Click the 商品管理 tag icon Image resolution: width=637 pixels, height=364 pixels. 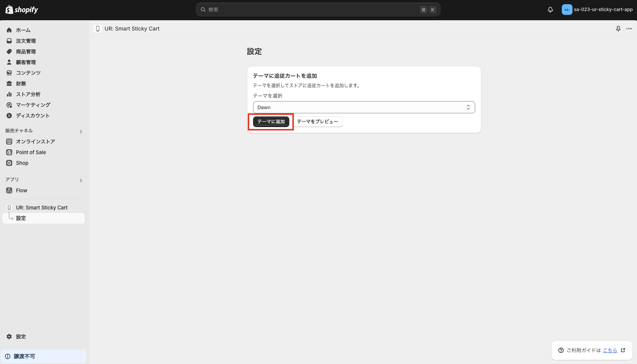[x=9, y=52]
